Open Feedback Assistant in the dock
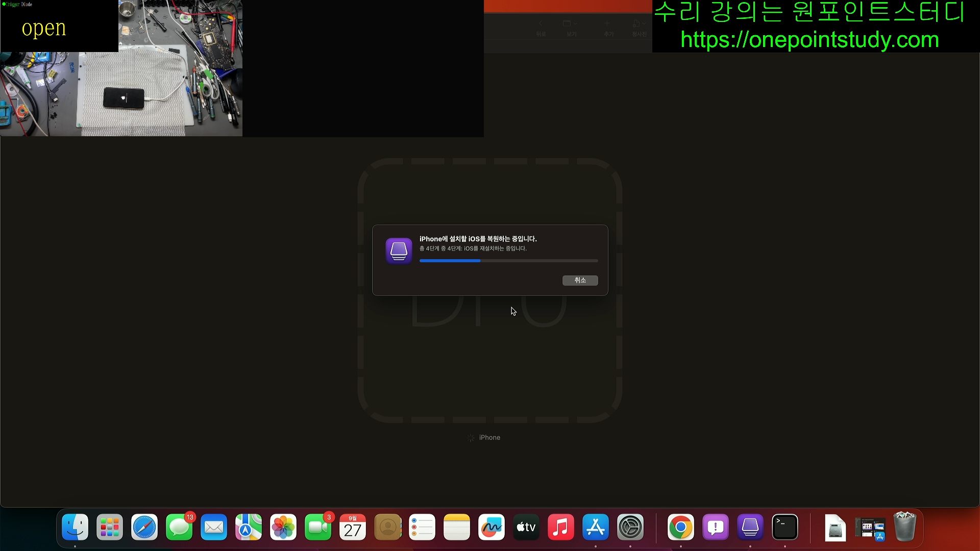980x551 pixels. (715, 527)
